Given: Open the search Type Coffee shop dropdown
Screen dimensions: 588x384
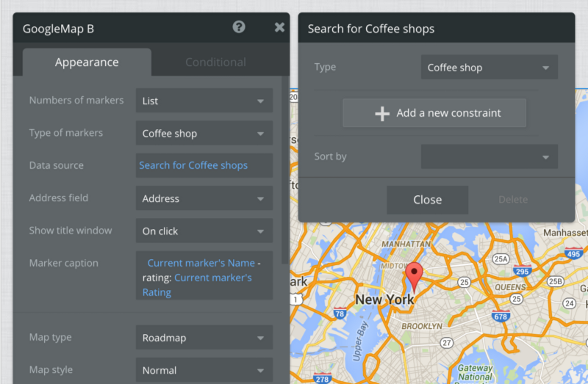Looking at the screenshot, I should coord(489,68).
